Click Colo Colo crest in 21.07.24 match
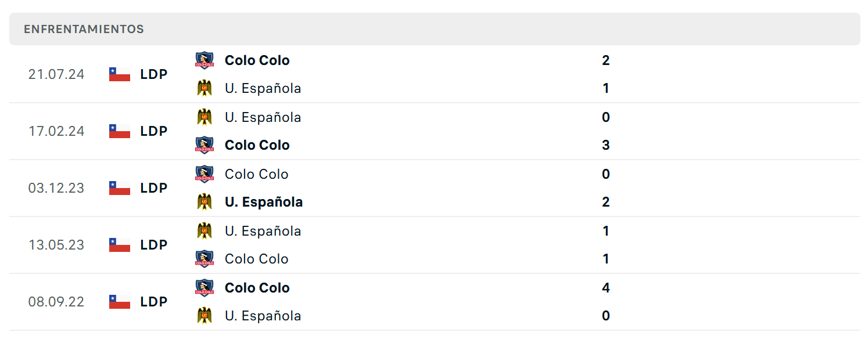868x343 pixels. [205, 60]
